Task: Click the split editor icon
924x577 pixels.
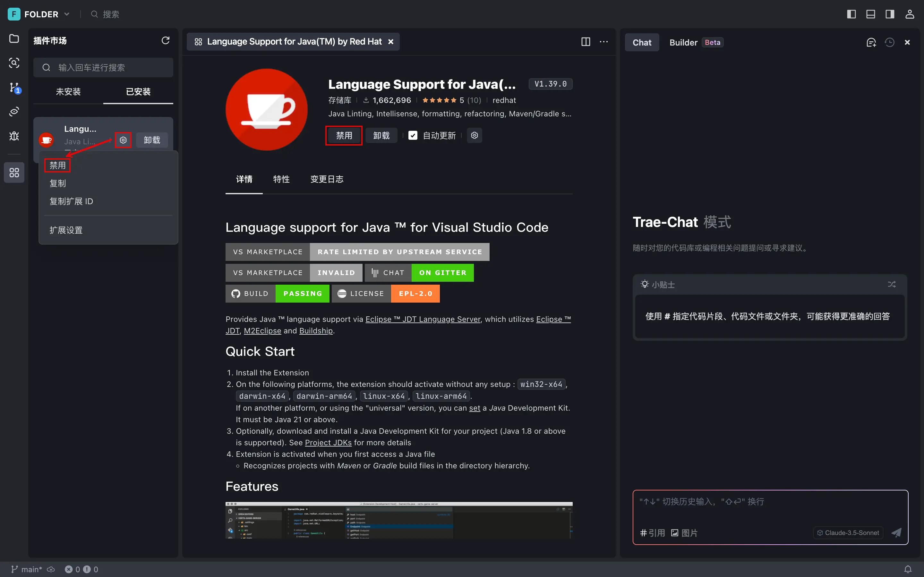Action: (x=585, y=42)
